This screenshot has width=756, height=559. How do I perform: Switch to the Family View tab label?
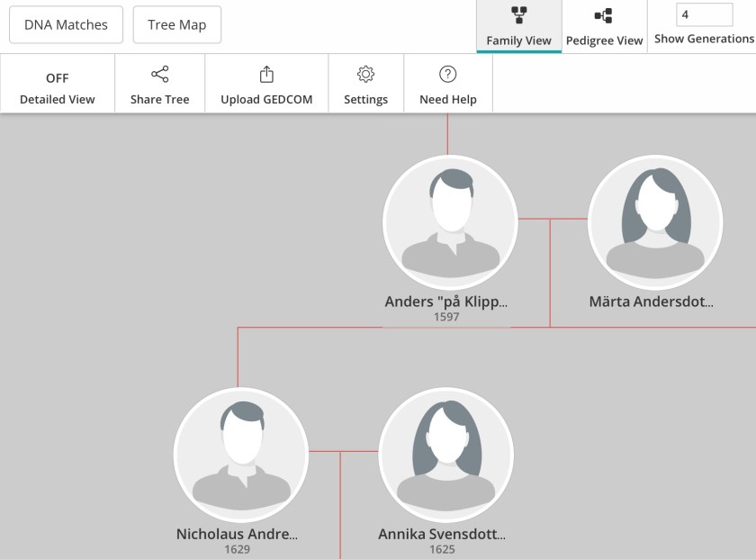click(x=518, y=41)
